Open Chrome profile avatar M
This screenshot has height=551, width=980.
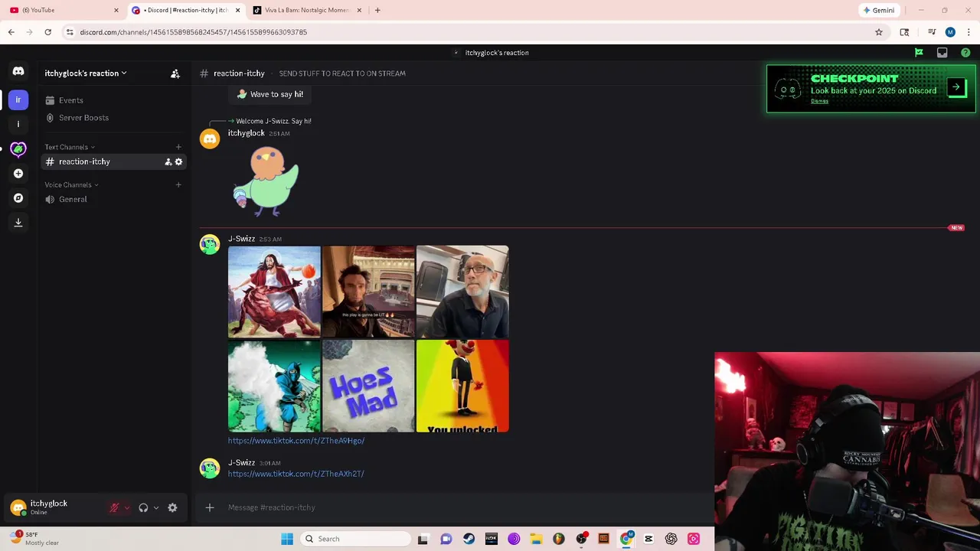pyautogui.click(x=950, y=32)
